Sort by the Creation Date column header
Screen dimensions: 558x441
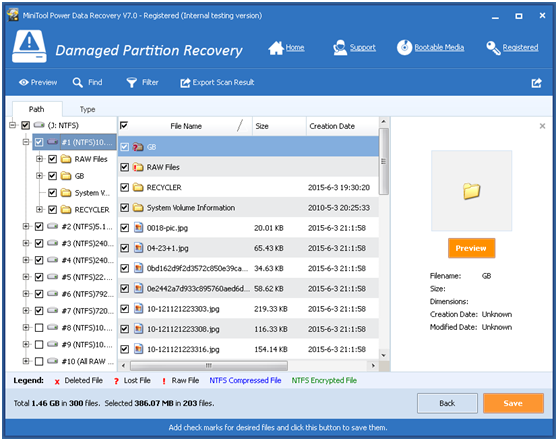[342, 126]
